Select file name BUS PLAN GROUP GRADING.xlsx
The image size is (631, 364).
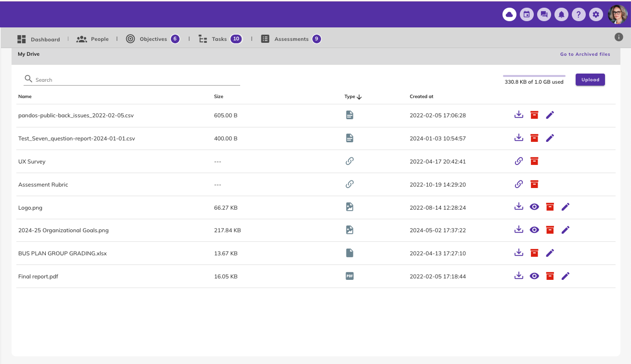click(x=63, y=253)
